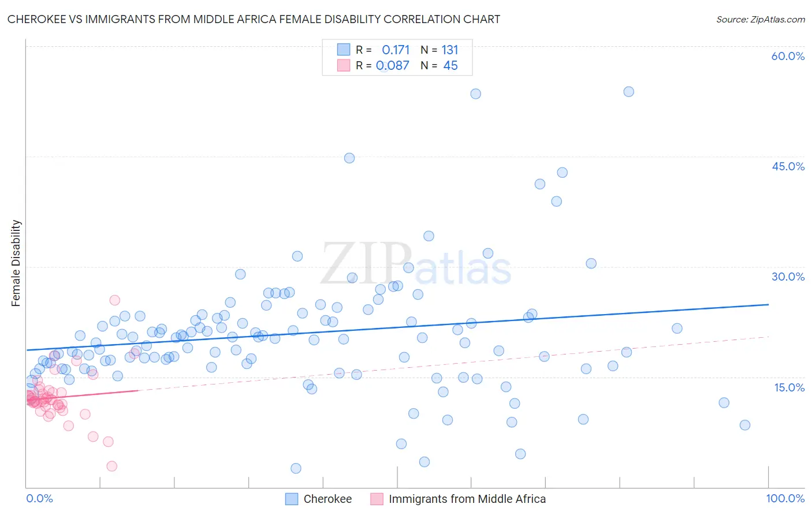Click the chart title text

point(254,19)
